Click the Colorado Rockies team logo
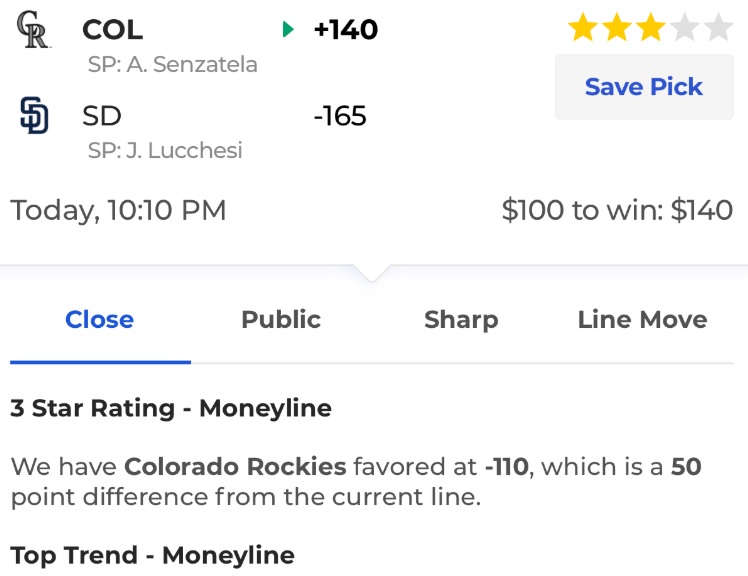 click(33, 30)
